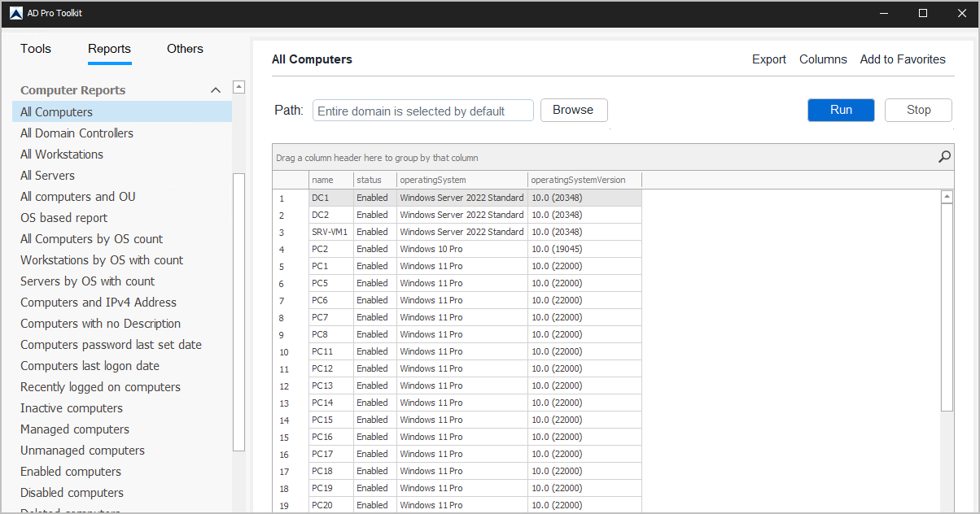The width and height of the screenshot is (980, 514).
Task: Sort by the name column header
Action: (x=330, y=180)
